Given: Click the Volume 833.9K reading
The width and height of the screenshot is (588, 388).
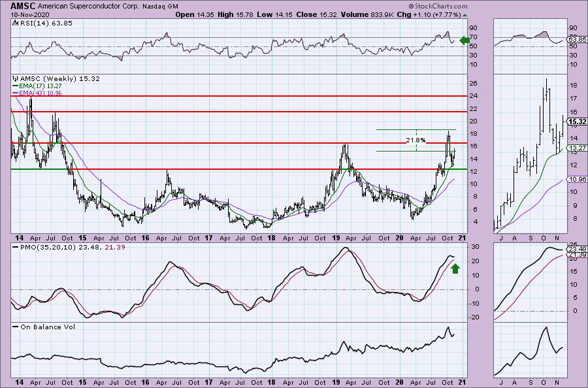Looking at the screenshot, I should [367, 14].
